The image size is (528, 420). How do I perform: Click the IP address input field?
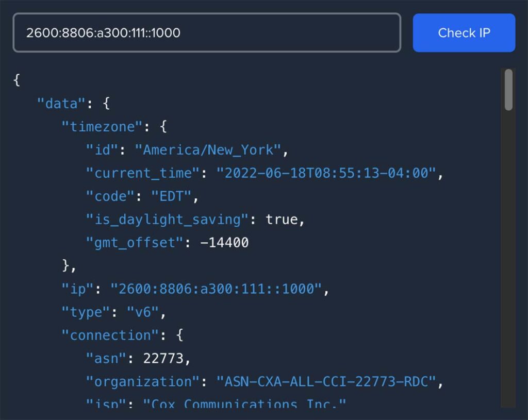[x=206, y=33]
